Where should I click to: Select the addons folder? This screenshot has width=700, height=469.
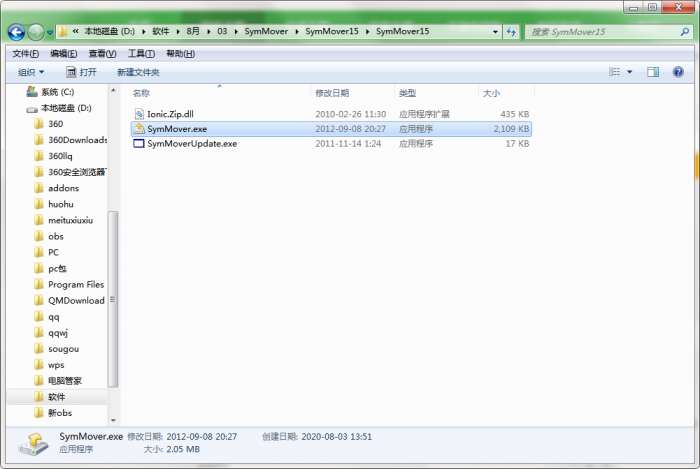point(63,188)
